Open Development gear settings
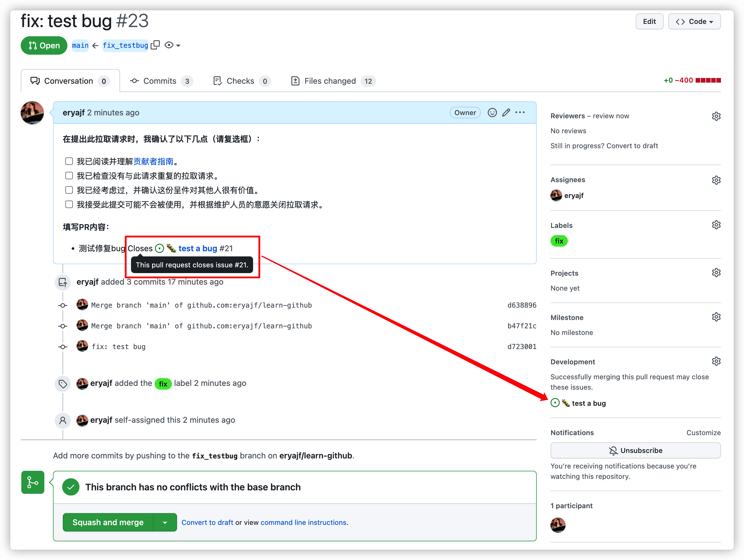This screenshot has height=560, width=744. (x=716, y=361)
